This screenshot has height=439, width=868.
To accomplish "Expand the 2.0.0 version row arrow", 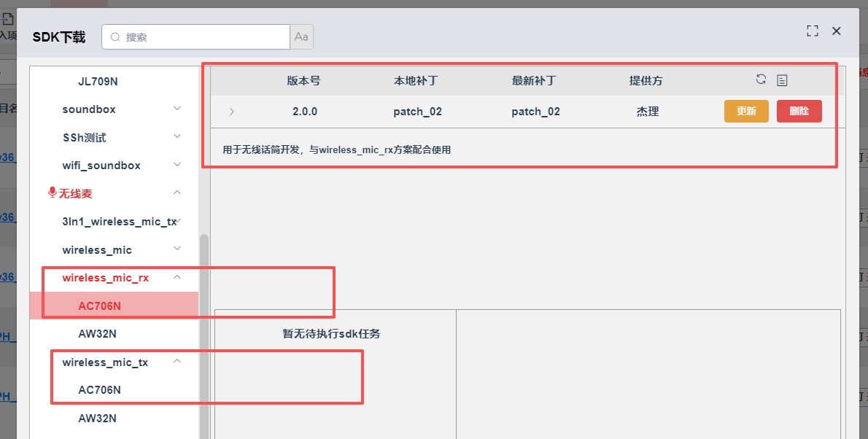I will [232, 112].
